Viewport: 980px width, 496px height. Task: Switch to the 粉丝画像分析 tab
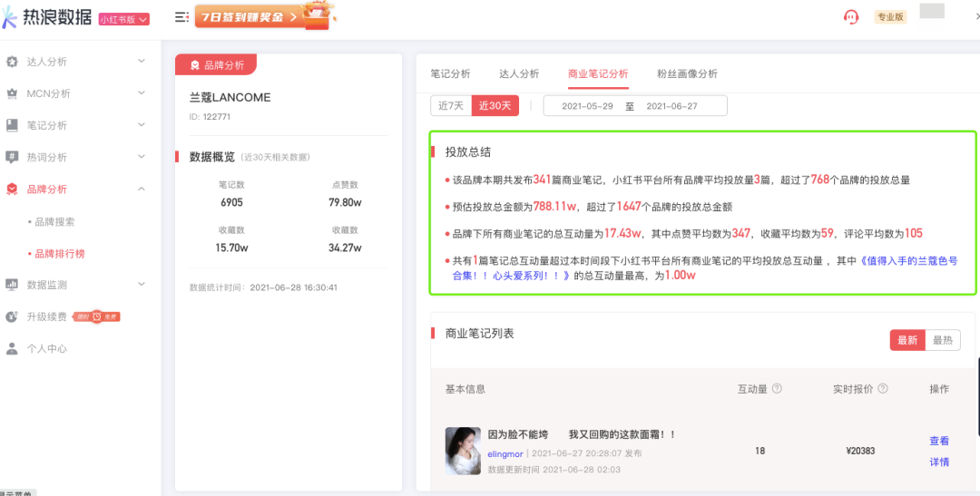pyautogui.click(x=687, y=73)
